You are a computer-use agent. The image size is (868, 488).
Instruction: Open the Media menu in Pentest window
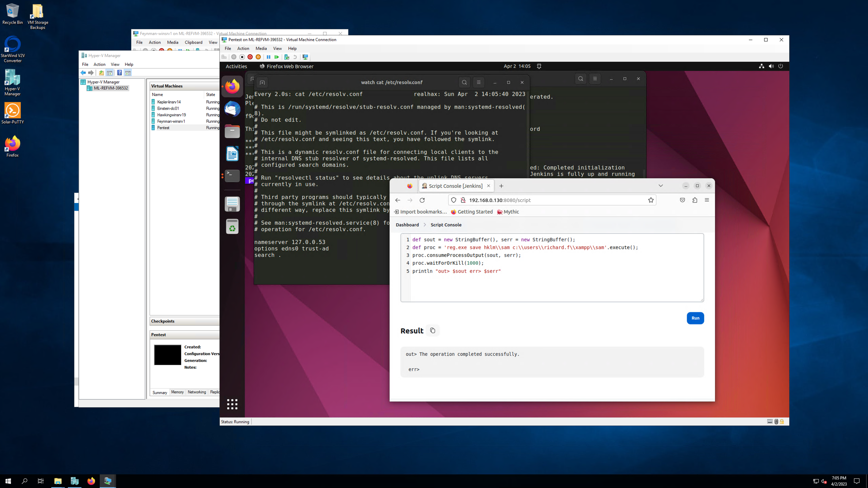click(261, 48)
